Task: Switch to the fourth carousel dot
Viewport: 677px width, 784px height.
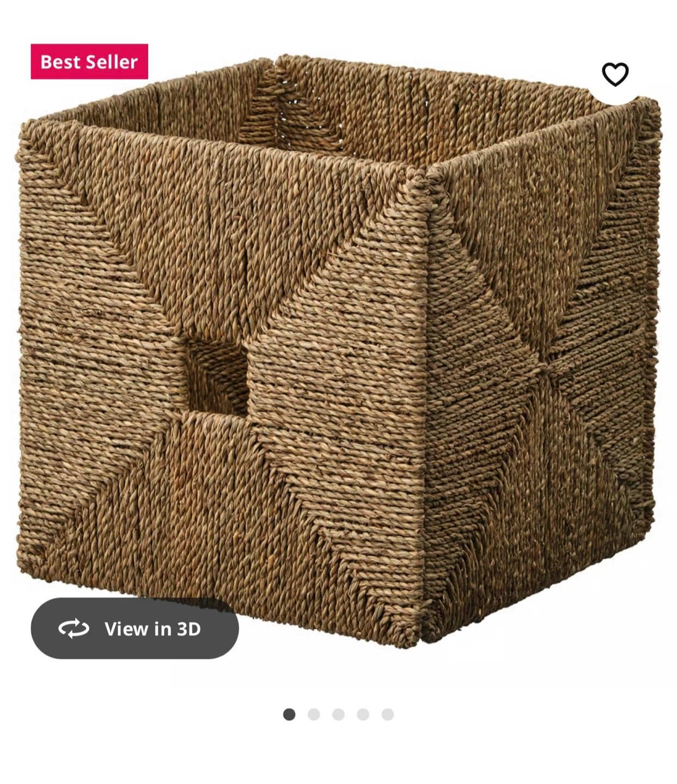Action: pos(363,714)
